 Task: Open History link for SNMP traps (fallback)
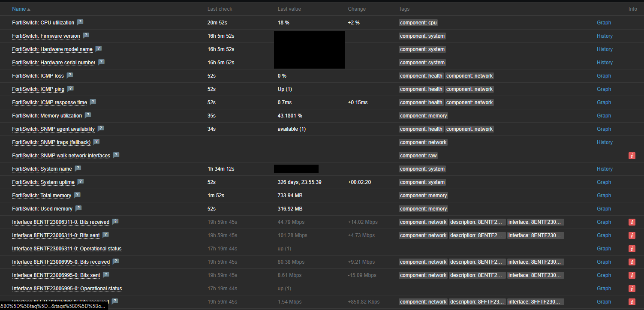605,142
